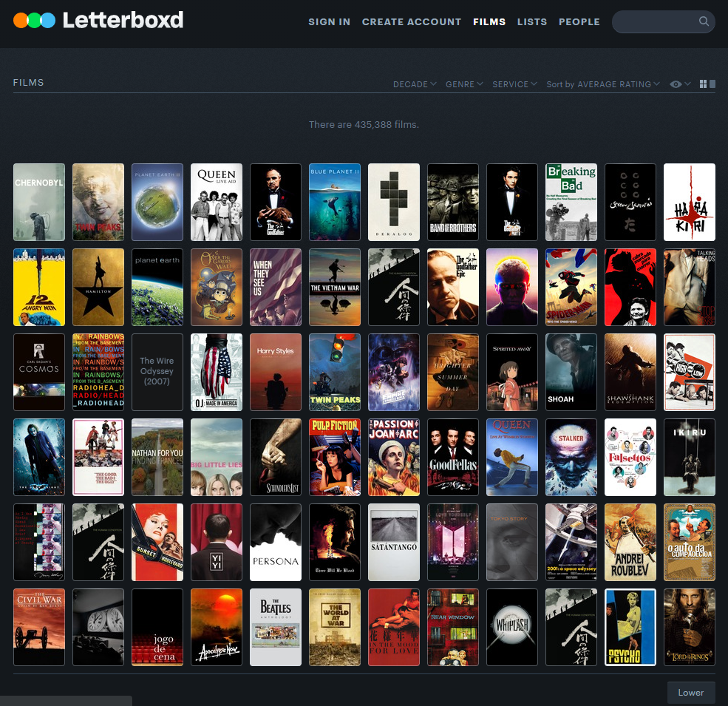Open the Sunset Boulevard poster
Image resolution: width=728 pixels, height=706 pixels.
(x=157, y=542)
